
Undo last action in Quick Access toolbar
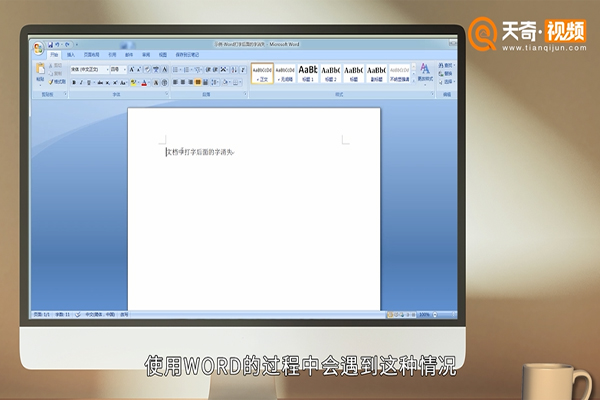click(58, 45)
